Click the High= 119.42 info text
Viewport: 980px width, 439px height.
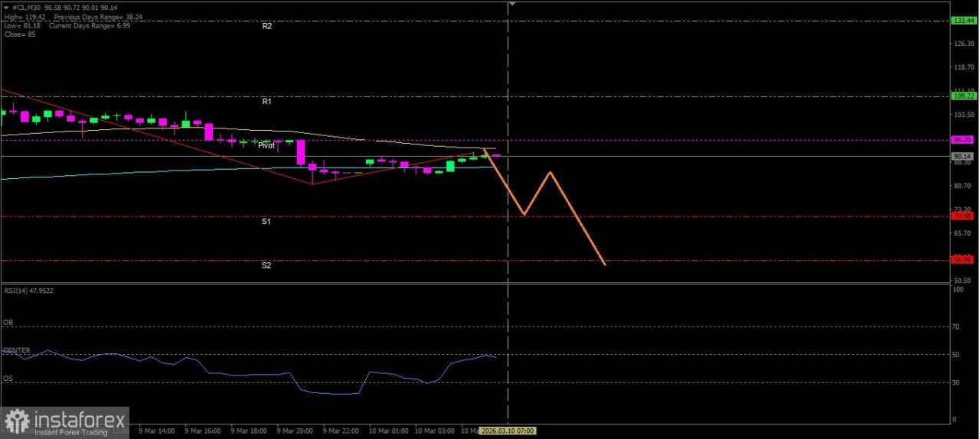(24, 16)
